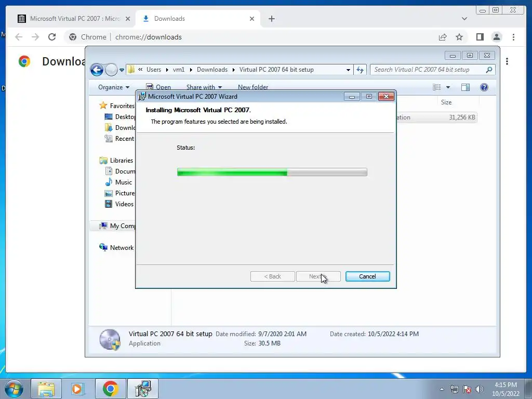Switch to Microsoft Virtual PC 2007 tab
The image size is (532, 399).
click(74, 19)
